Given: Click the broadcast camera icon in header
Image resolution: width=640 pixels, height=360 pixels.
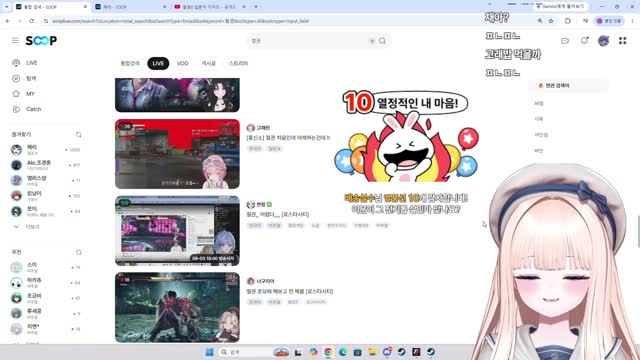Looking at the screenshot, I should point(565,41).
